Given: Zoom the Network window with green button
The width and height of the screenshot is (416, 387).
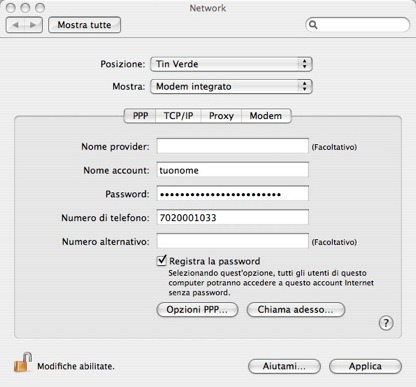Looking at the screenshot, I should coord(40,8).
